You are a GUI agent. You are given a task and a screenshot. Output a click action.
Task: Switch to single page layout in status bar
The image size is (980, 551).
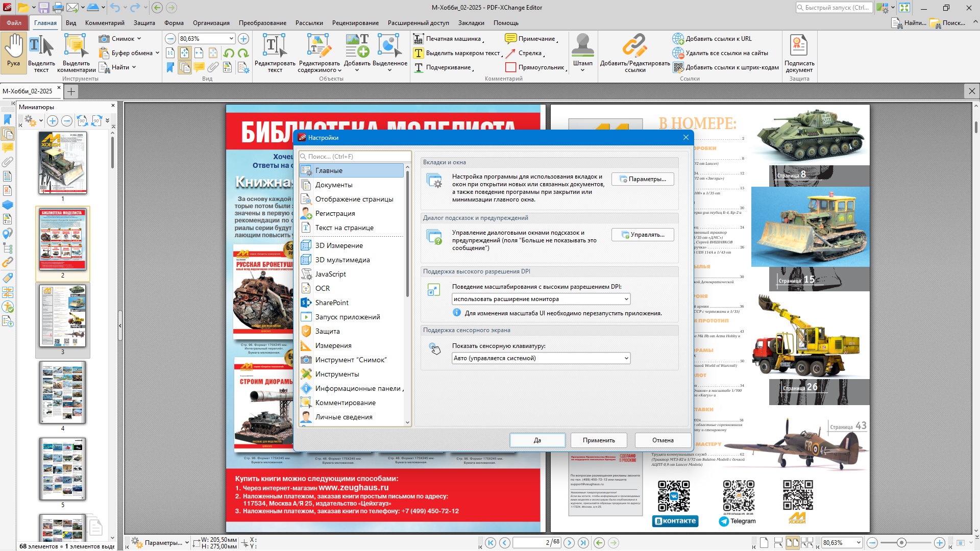pos(764,543)
